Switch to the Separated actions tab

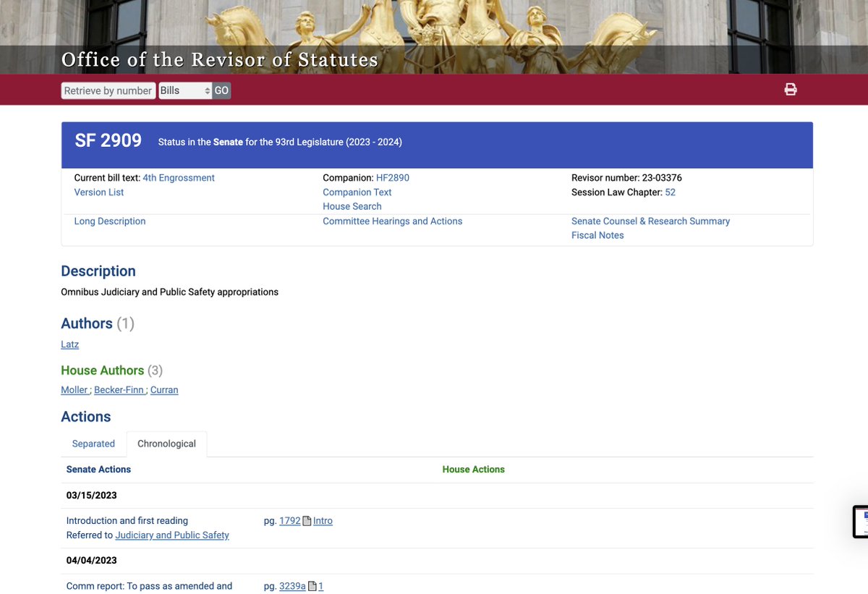(93, 444)
